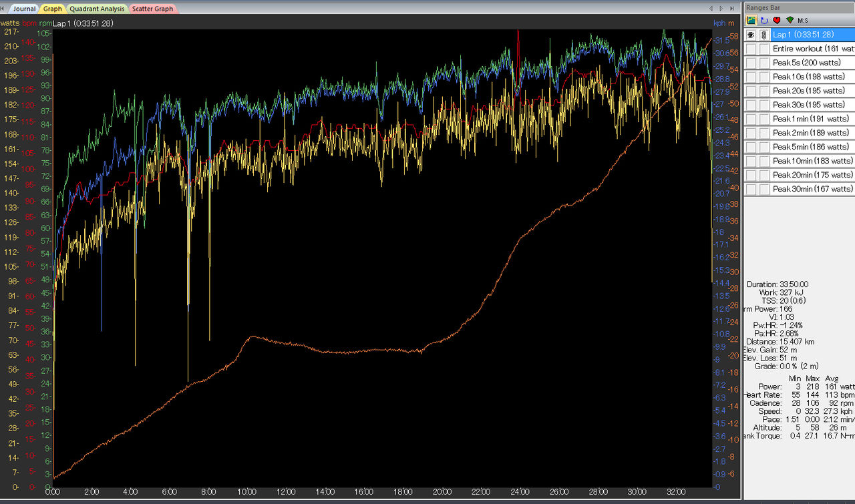Check the second checkbox for Entire workout
This screenshot has height=504, width=855.
click(764, 49)
